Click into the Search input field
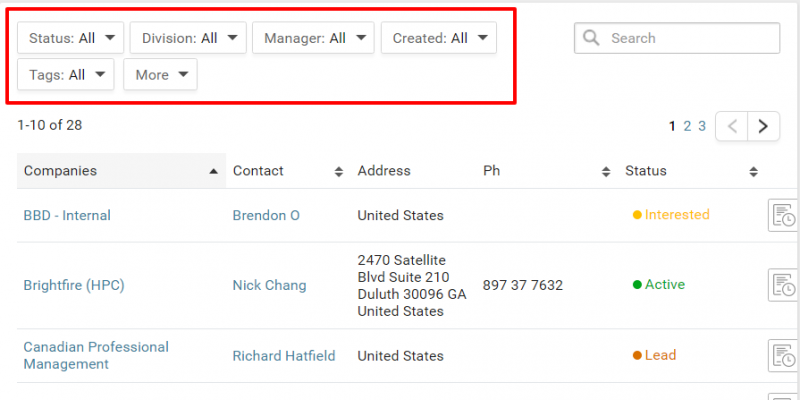This screenshot has width=800, height=400. point(690,38)
